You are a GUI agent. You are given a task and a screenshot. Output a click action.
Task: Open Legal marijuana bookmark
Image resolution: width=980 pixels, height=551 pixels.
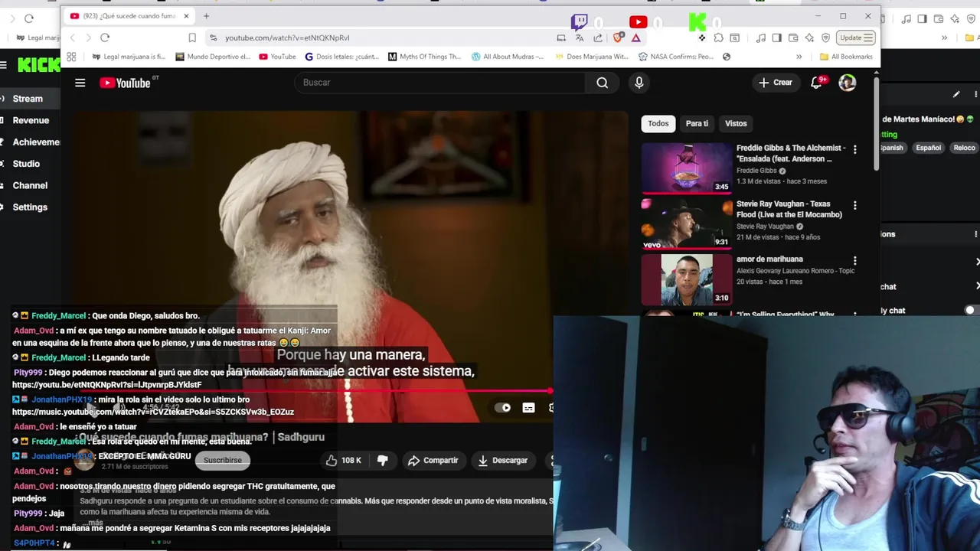[x=129, y=57]
